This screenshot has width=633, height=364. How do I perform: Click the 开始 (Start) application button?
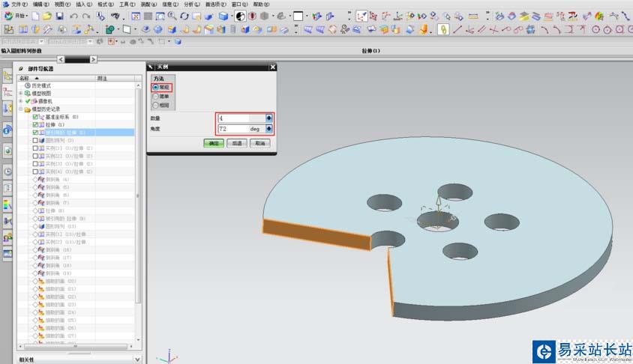pos(16,16)
